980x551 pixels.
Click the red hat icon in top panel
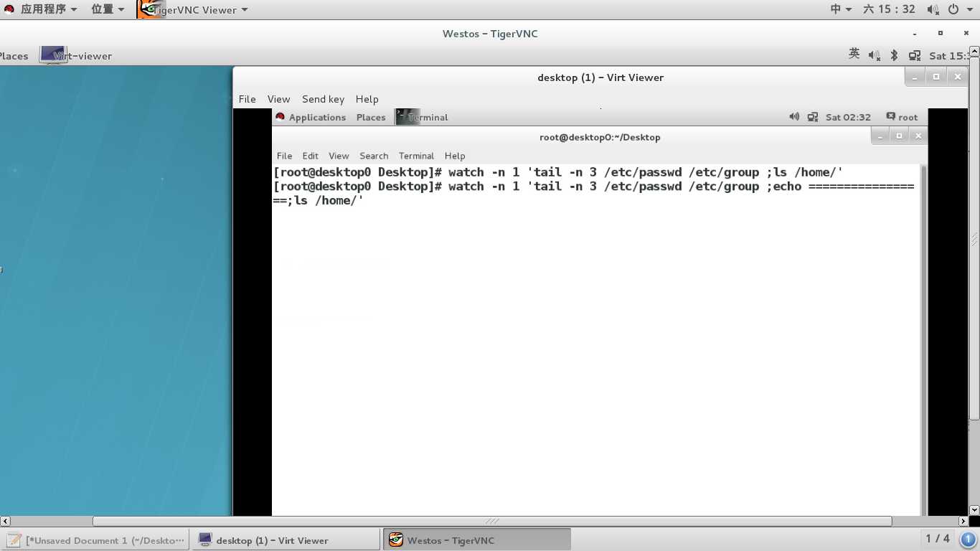click(x=9, y=9)
